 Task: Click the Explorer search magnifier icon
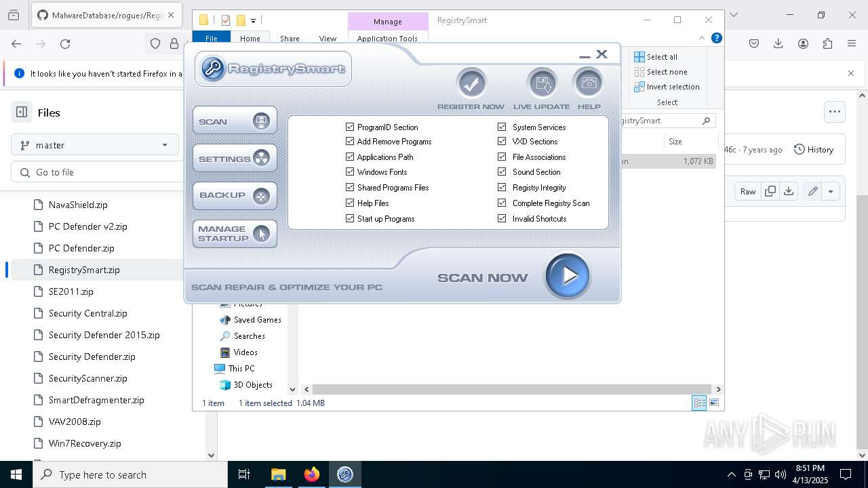point(706,121)
